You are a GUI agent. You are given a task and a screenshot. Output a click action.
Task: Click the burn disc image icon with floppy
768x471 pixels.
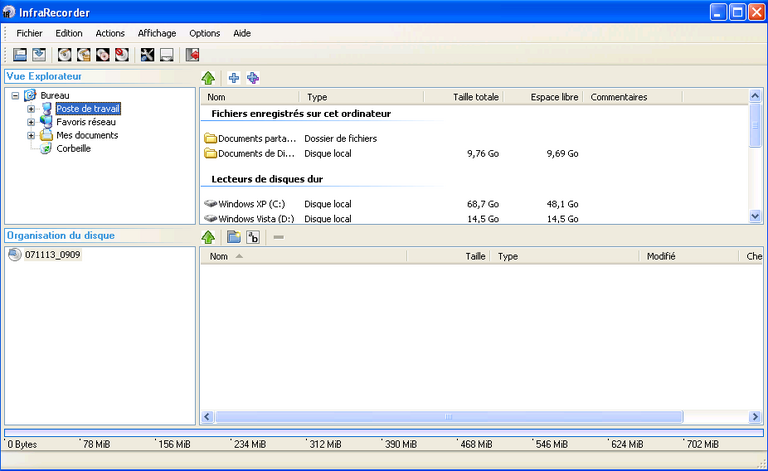83,54
